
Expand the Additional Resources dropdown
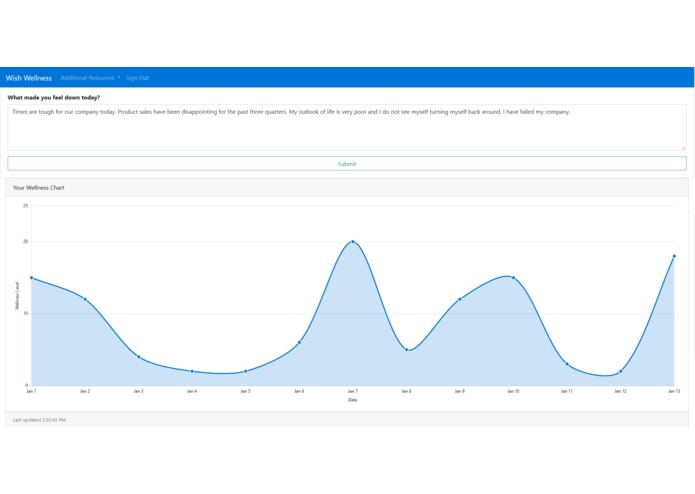[x=90, y=78]
